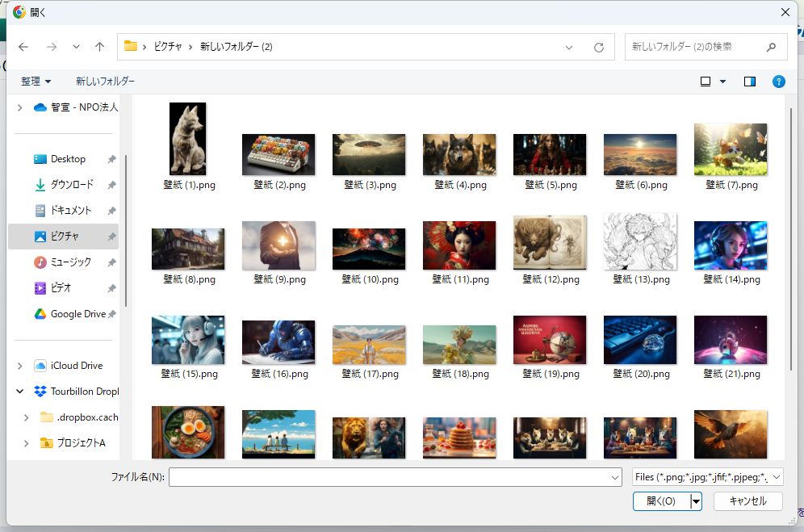Click the キャンセル button
The width and height of the screenshot is (804, 532).
coord(747,501)
